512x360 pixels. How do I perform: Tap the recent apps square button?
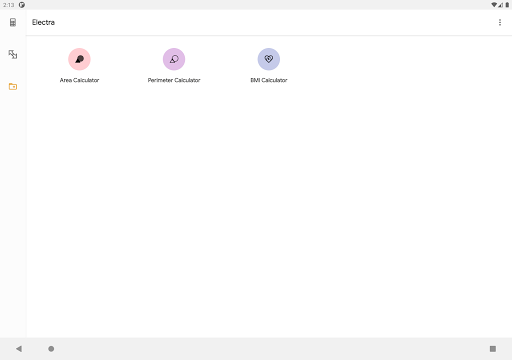pos(493,349)
